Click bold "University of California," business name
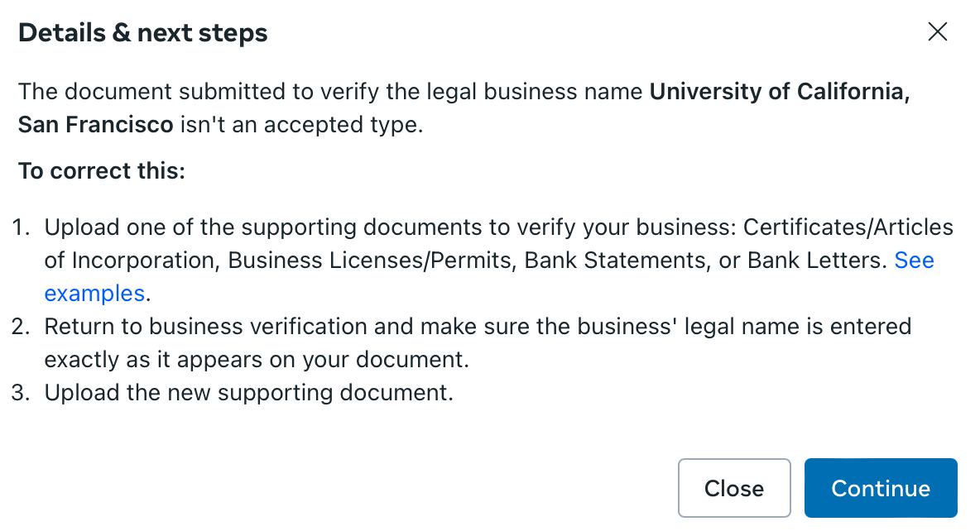This screenshot has height=531, width=980. 780,92
